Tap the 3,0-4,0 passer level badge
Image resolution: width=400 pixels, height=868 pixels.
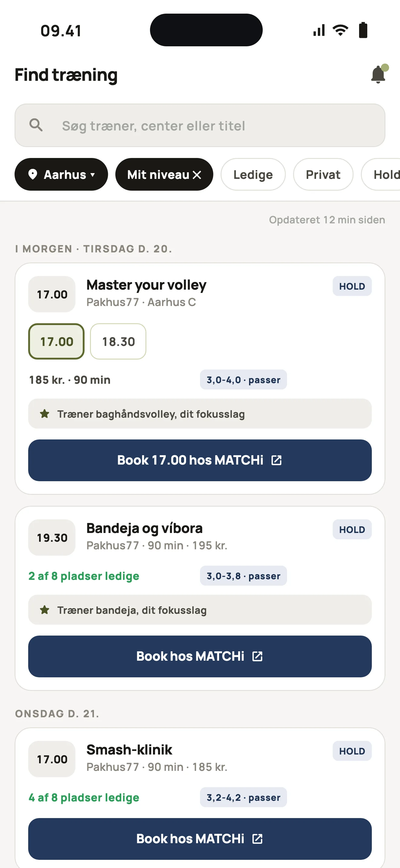click(243, 380)
